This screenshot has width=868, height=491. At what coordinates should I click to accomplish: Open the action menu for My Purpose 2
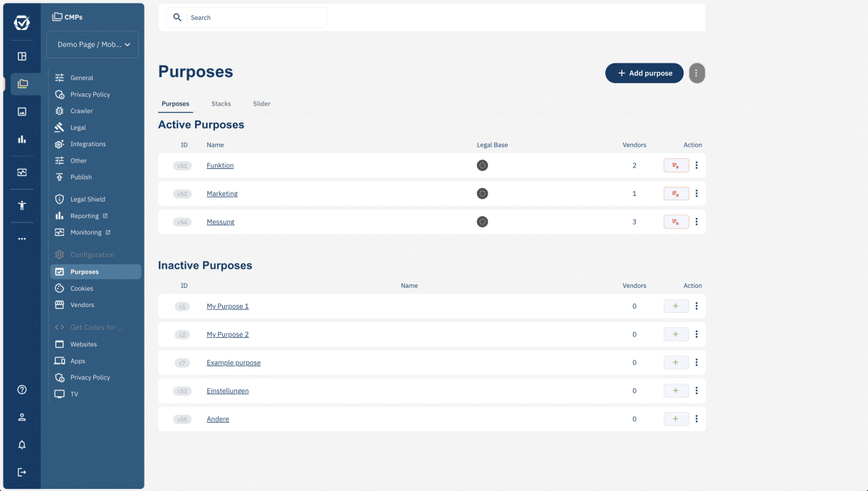click(x=696, y=334)
